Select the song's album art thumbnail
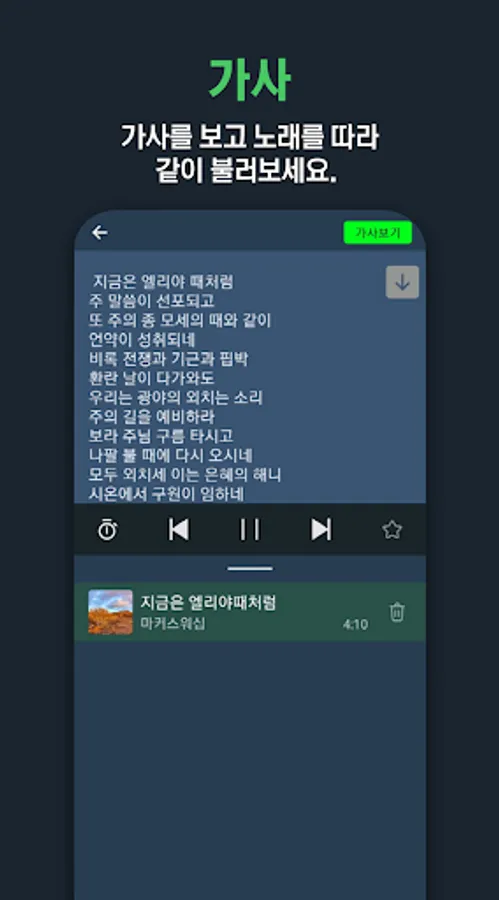499x900 pixels. coord(110,612)
